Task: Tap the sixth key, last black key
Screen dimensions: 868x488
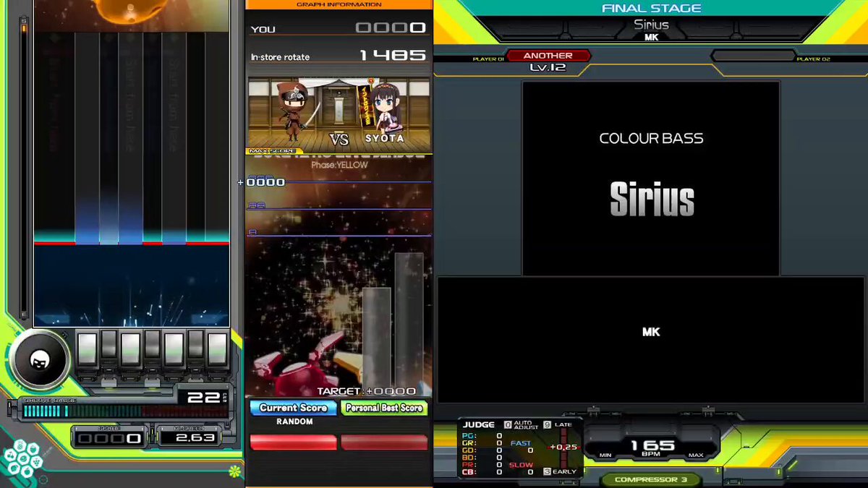Action: pos(196,345)
